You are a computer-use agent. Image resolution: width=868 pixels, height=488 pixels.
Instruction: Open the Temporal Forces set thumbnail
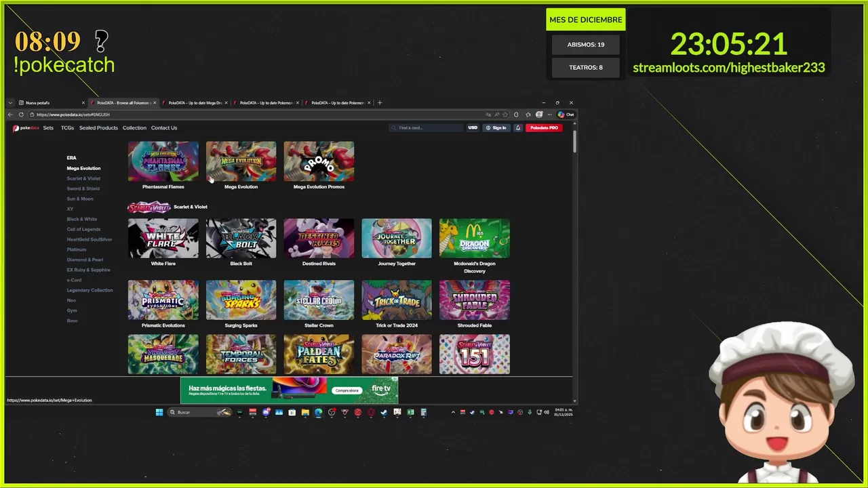tap(241, 354)
